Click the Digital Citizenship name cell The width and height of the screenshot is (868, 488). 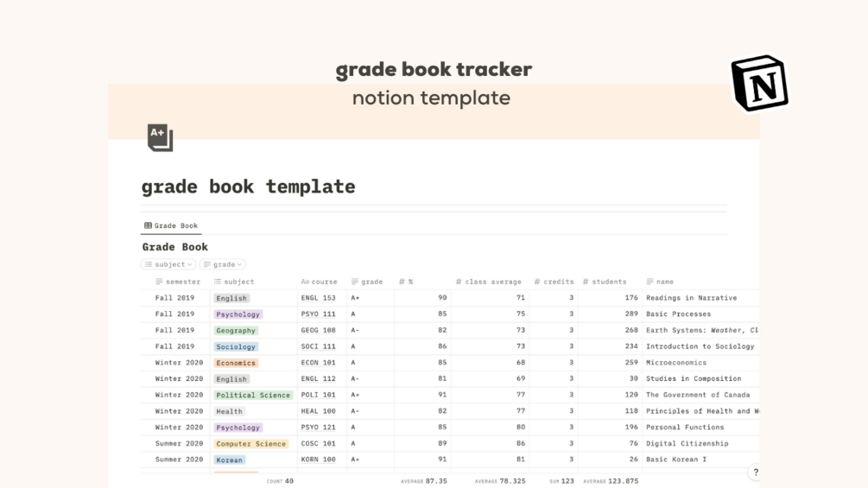(687, 443)
